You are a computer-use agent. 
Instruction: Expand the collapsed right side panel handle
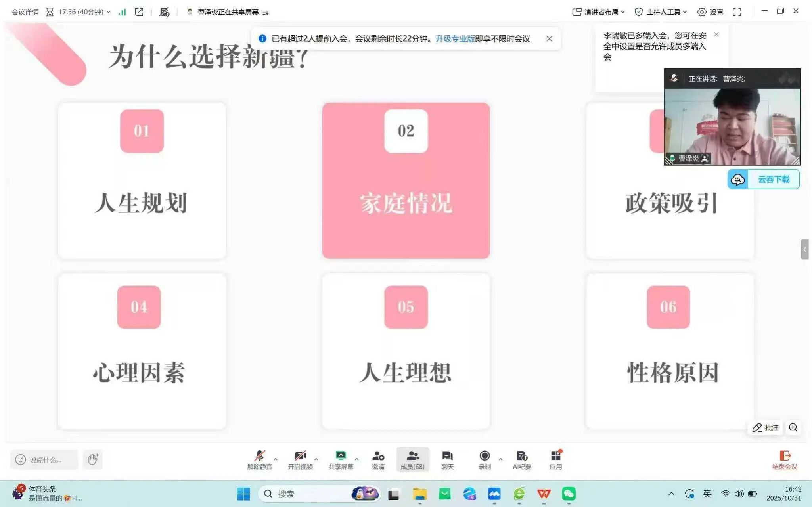pyautogui.click(x=804, y=249)
